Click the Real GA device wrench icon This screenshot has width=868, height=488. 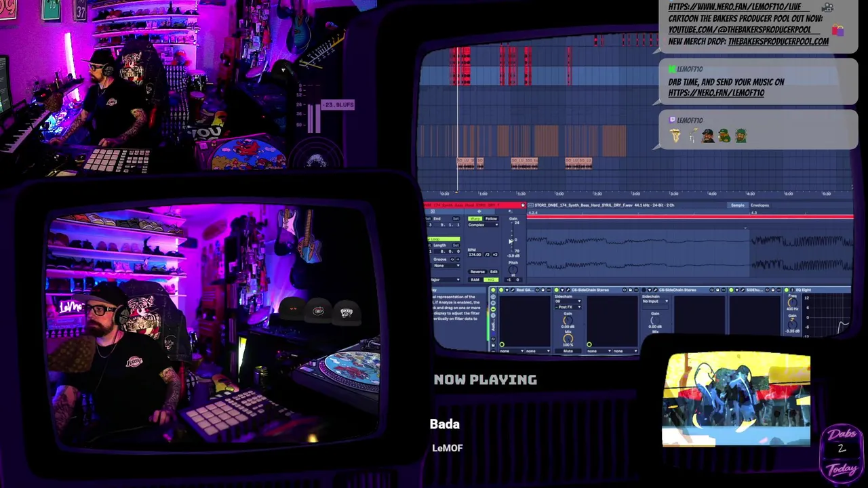513,290
